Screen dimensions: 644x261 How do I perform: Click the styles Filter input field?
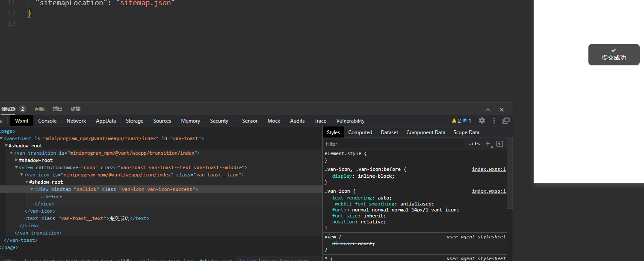click(x=393, y=144)
